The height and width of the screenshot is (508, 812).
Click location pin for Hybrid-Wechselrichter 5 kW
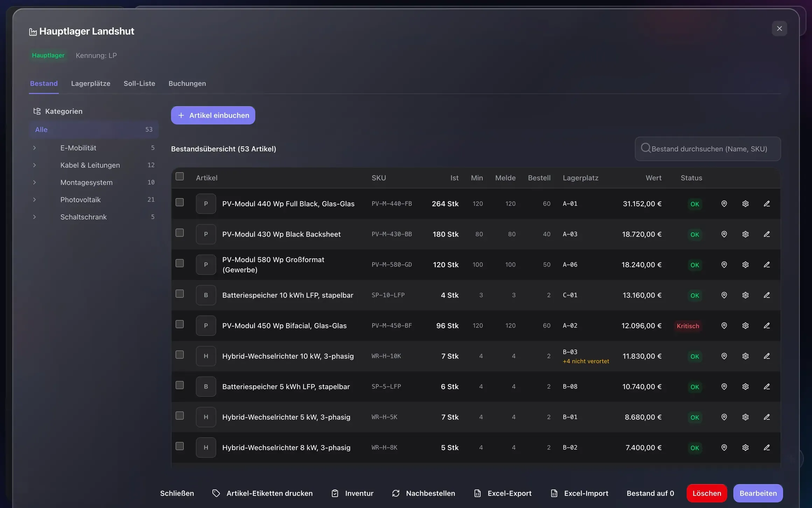[724, 417]
